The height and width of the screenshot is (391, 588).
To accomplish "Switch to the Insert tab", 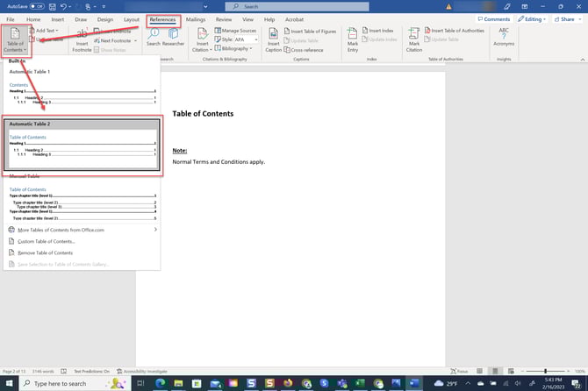I will [57, 19].
